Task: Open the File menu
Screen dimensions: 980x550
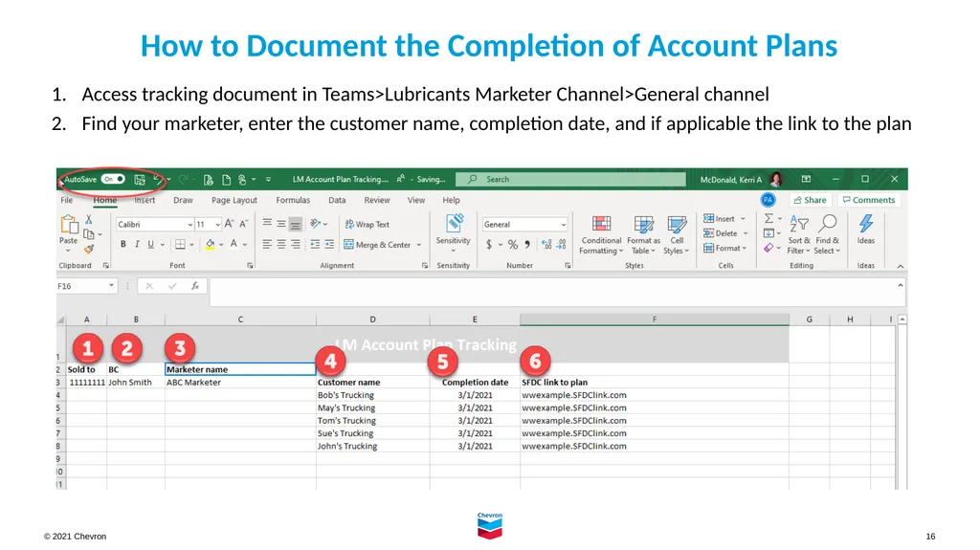Action: point(67,200)
